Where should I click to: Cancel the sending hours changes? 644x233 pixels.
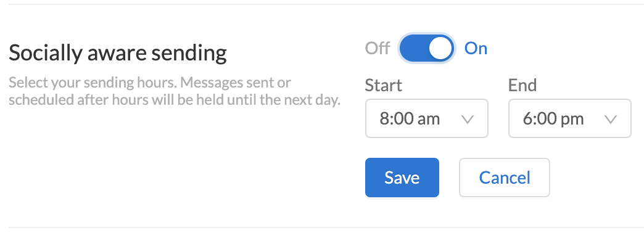pyautogui.click(x=505, y=178)
